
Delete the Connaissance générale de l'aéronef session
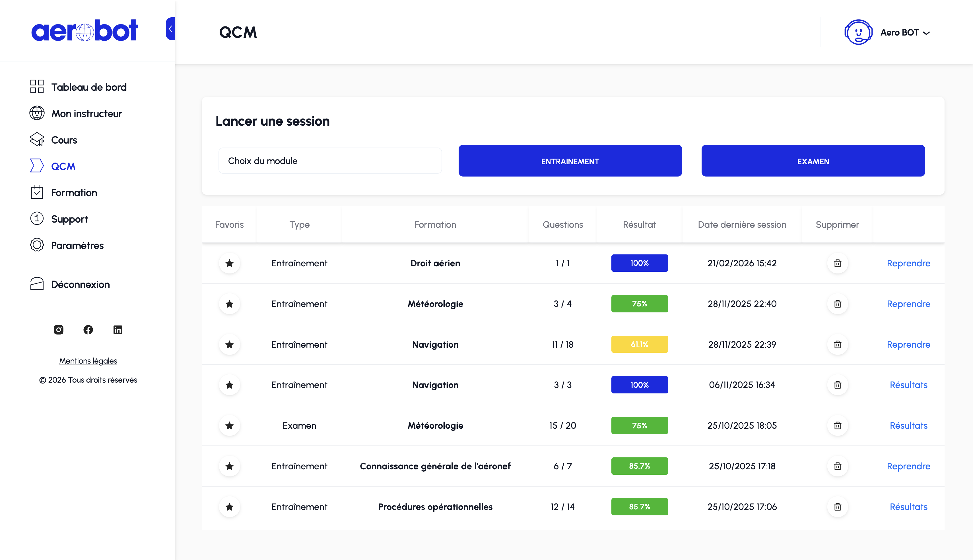click(x=838, y=466)
